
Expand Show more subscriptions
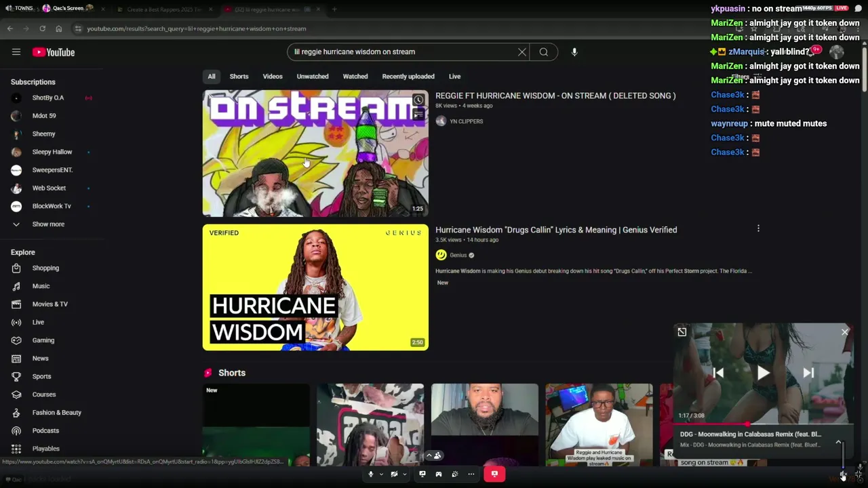point(47,224)
